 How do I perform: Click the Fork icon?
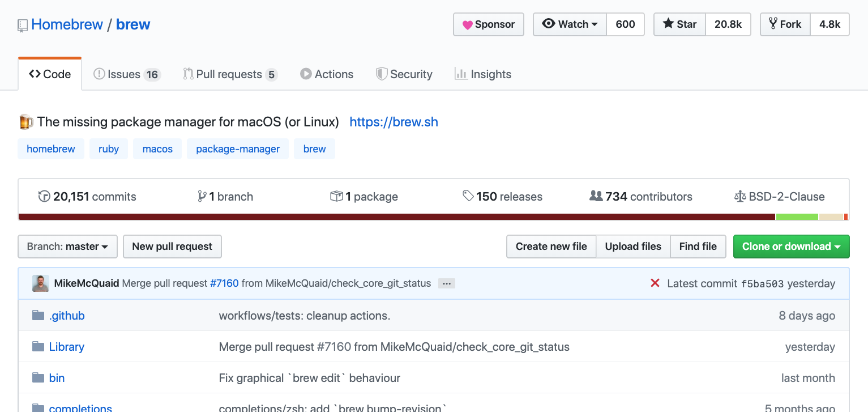[x=776, y=24]
